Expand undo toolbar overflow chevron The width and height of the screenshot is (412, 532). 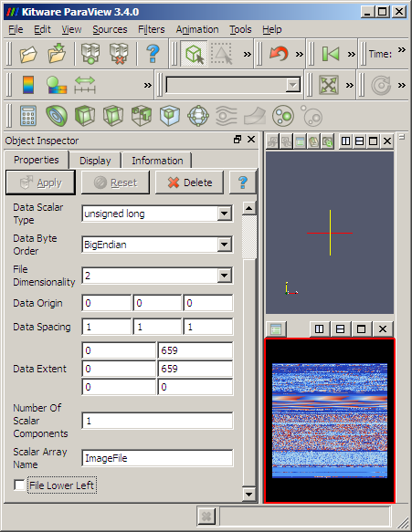pos(300,54)
